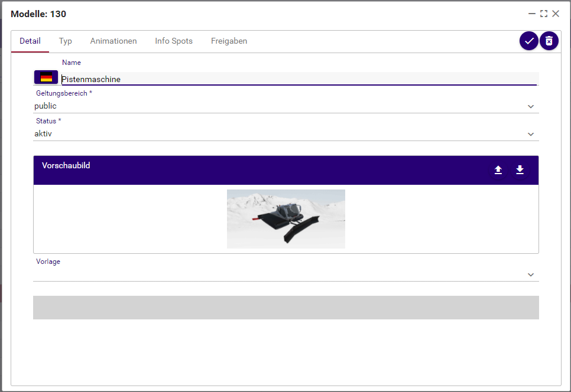
Task: Click the German flag language button
Action: (x=46, y=77)
